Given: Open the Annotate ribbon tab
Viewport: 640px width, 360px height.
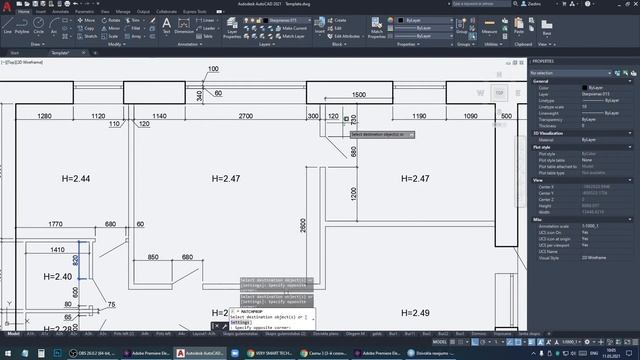Looking at the screenshot, I should (60, 12).
